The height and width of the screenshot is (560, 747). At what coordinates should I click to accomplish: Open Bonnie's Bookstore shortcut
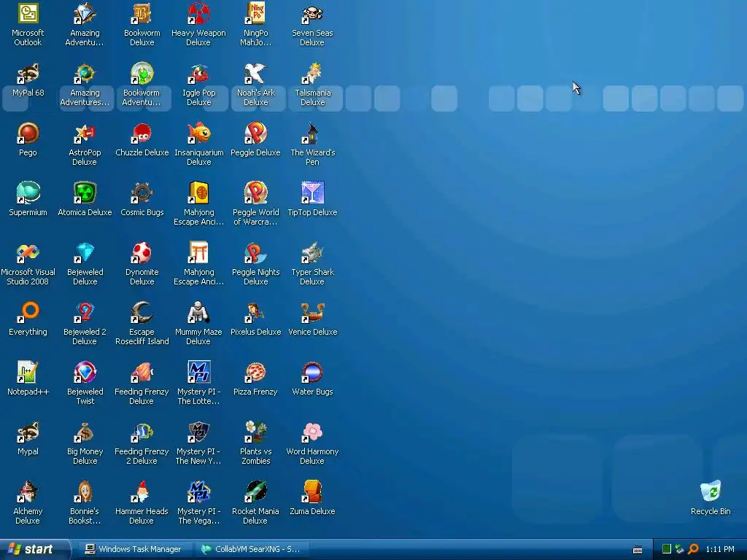coord(85,492)
